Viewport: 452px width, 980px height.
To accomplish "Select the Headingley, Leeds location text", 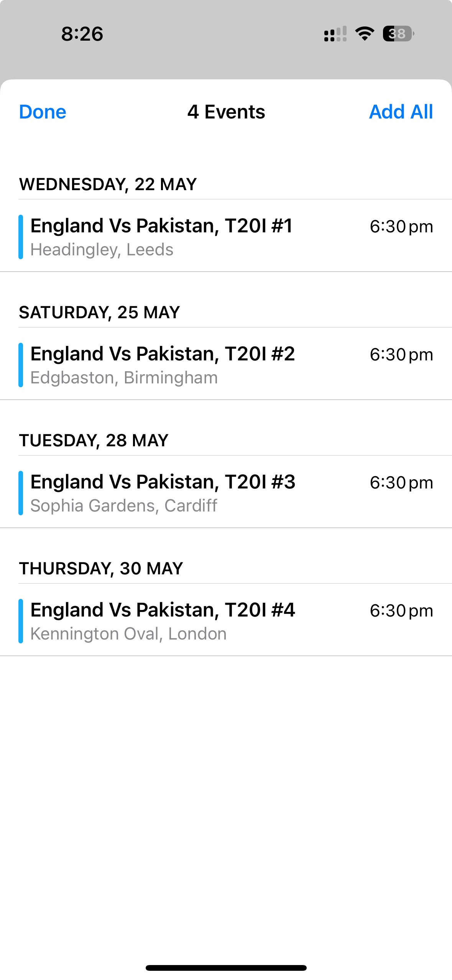I will (x=102, y=250).
